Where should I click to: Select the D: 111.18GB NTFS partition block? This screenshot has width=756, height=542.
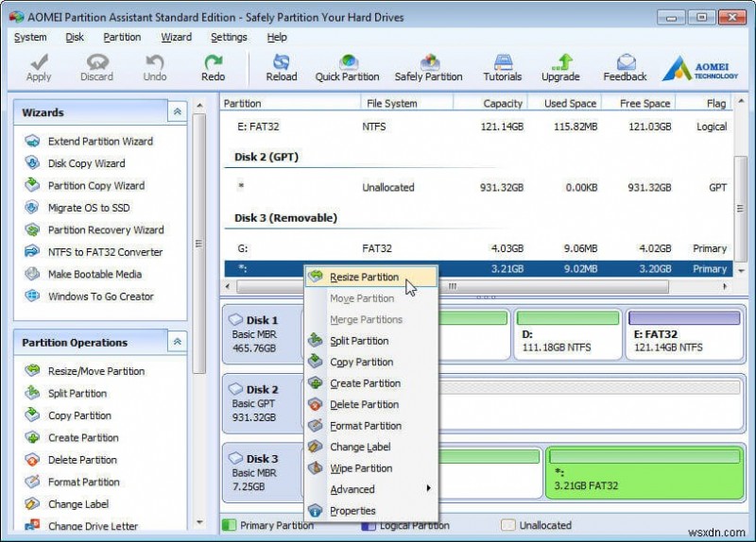[x=568, y=335]
